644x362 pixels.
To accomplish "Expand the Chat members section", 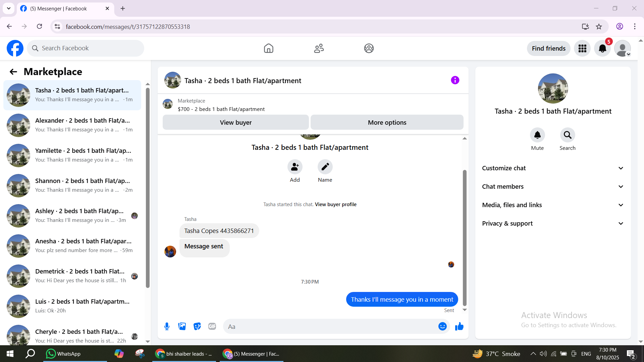I will point(553,187).
